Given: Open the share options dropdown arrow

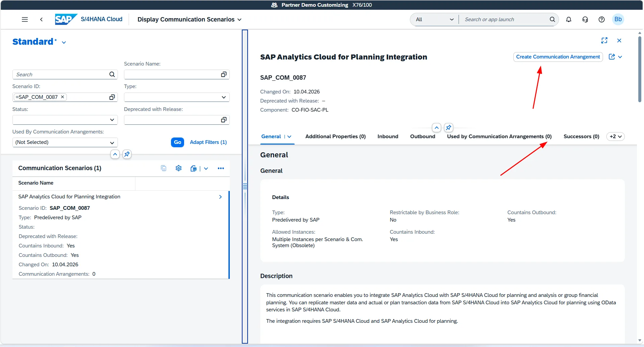Looking at the screenshot, I should click(x=620, y=57).
